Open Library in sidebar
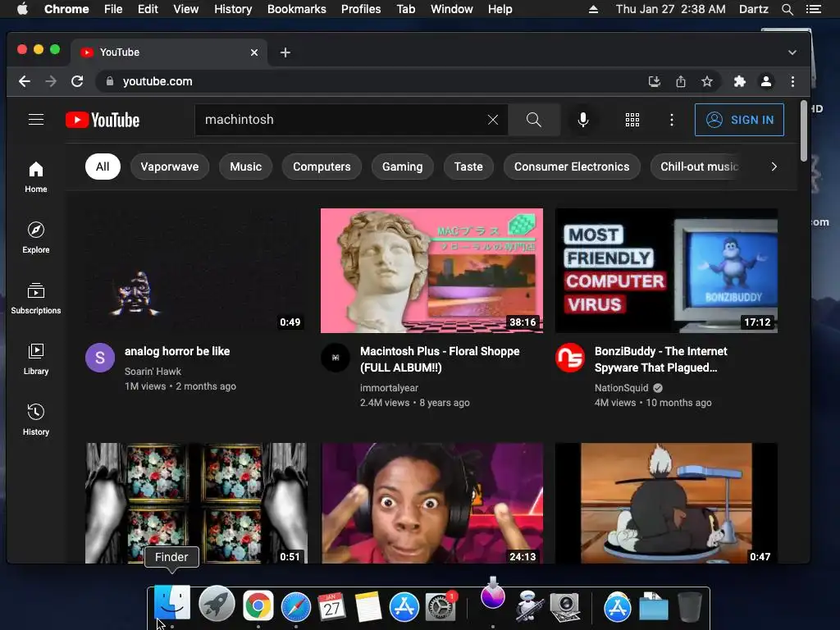The image size is (840, 630). click(36, 359)
